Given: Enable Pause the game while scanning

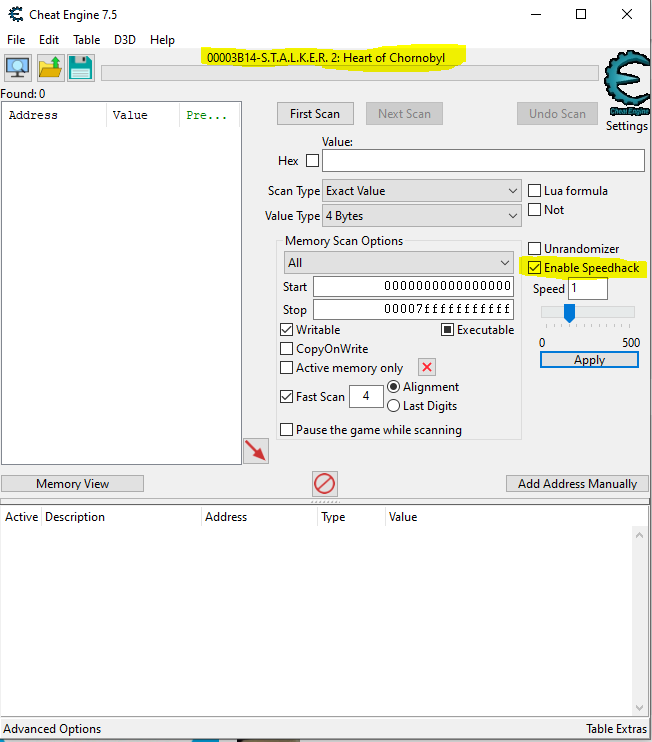Looking at the screenshot, I should [x=286, y=430].
